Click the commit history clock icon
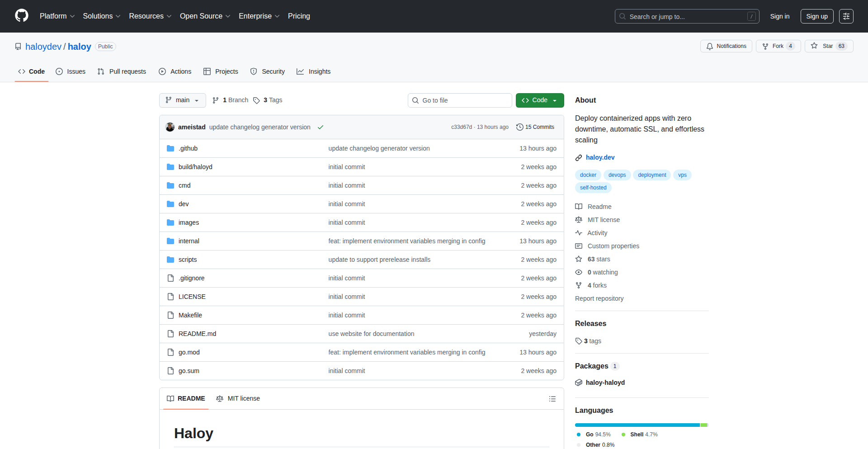 (519, 127)
